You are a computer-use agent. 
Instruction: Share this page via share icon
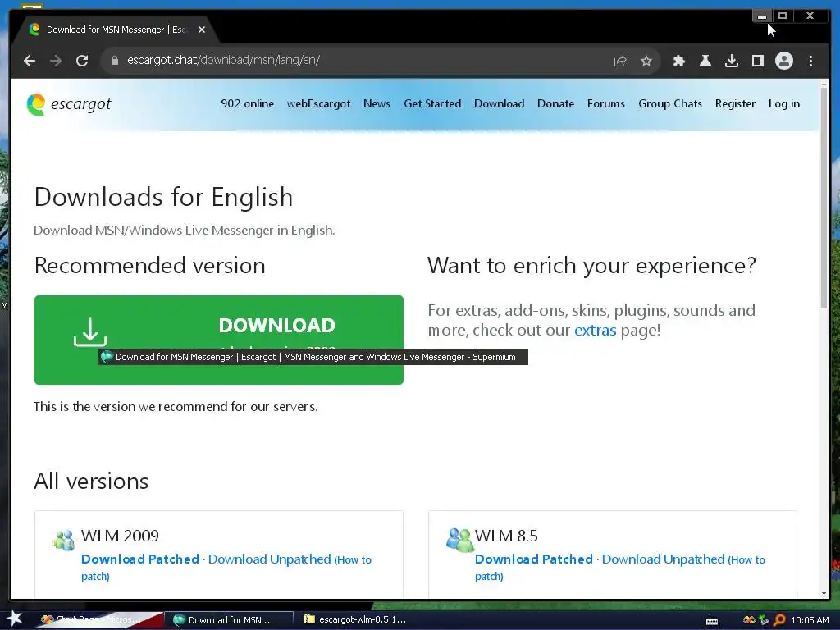pos(620,61)
